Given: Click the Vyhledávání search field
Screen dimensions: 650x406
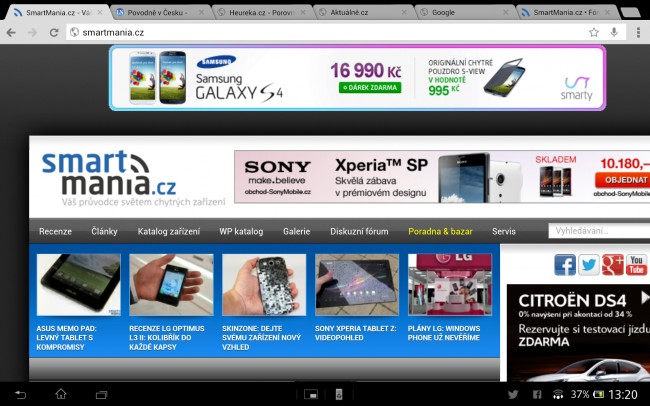Looking at the screenshot, I should click(599, 231).
